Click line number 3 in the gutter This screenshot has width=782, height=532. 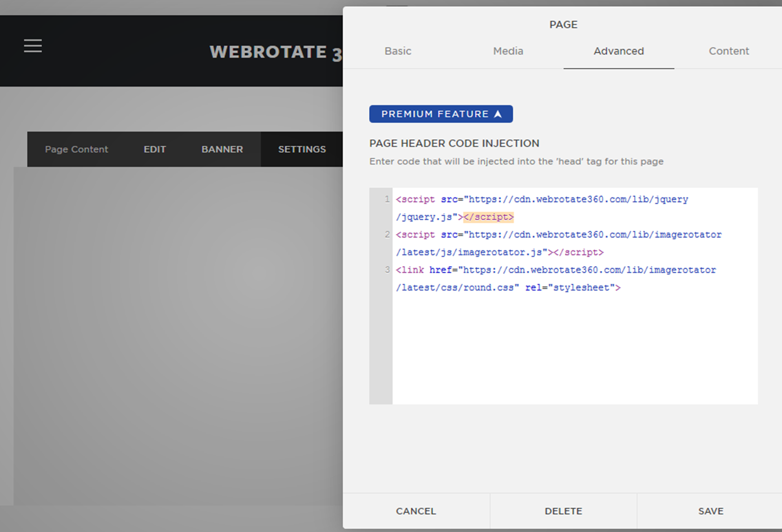coord(388,270)
